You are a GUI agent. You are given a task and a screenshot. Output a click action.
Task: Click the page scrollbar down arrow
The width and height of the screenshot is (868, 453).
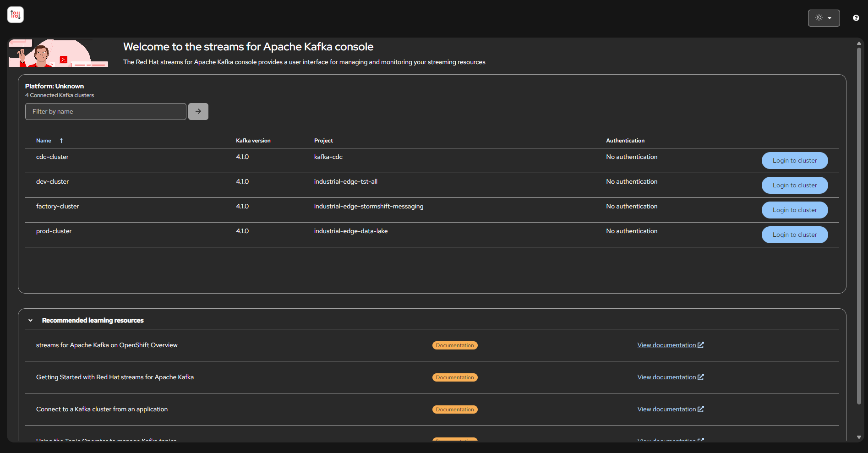859,437
